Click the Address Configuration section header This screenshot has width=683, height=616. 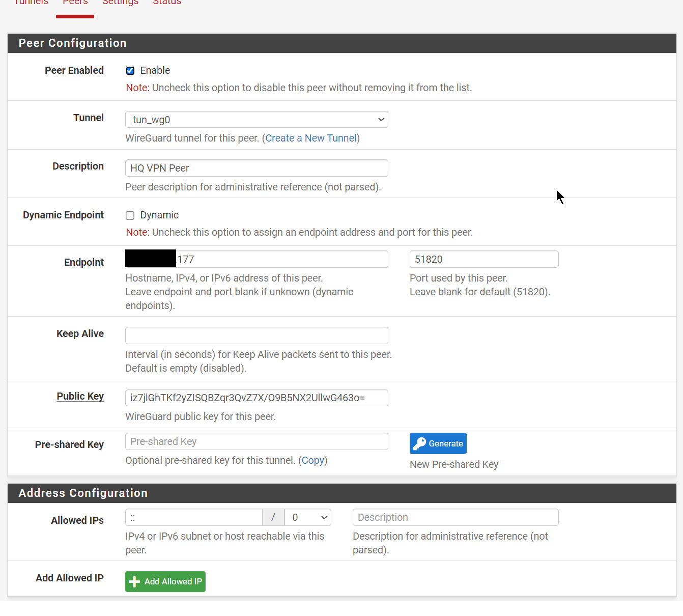click(342, 493)
